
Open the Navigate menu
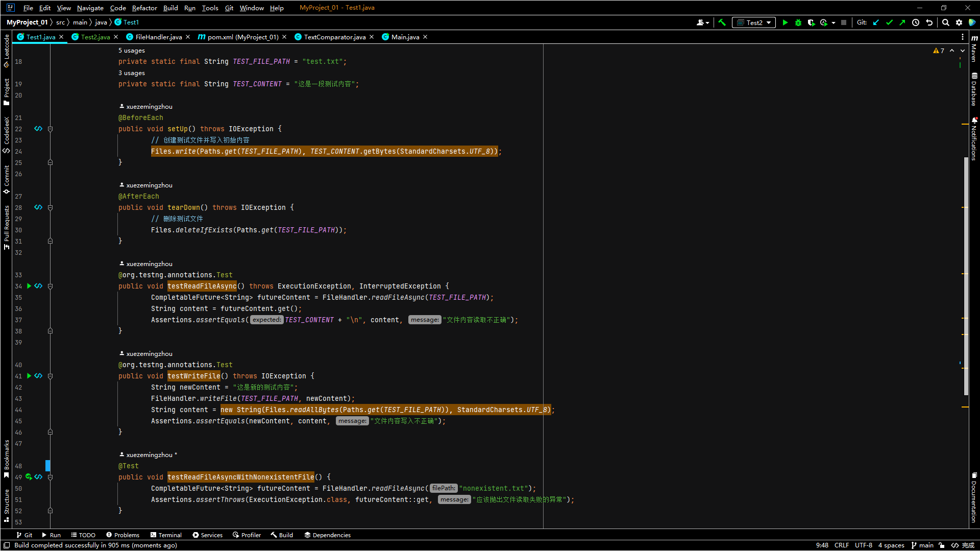pyautogui.click(x=90, y=8)
